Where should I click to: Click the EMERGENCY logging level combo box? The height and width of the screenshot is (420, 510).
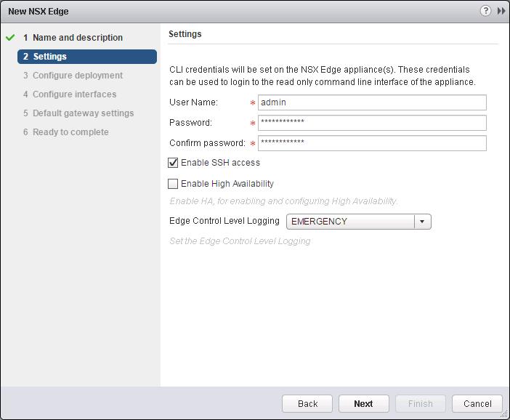pyautogui.click(x=358, y=222)
